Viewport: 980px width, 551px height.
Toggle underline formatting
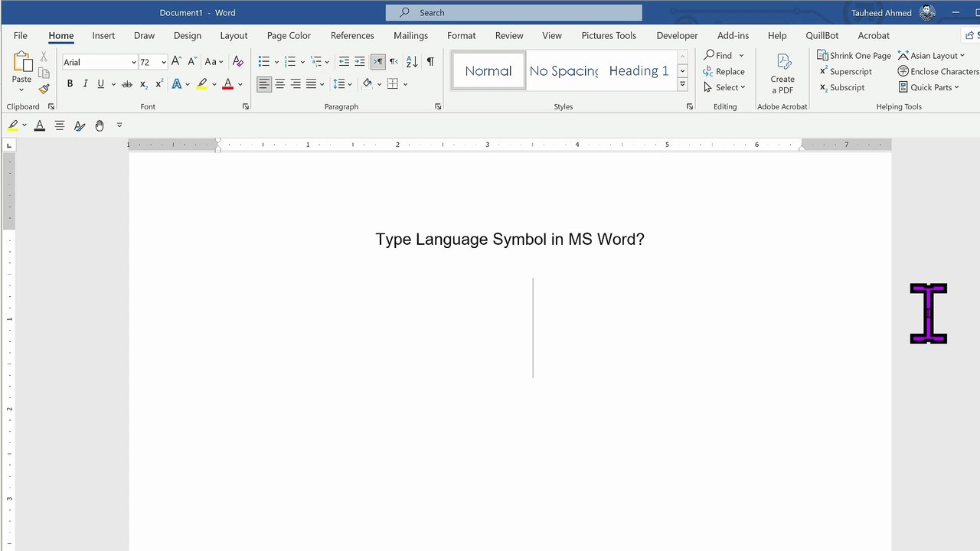(x=100, y=83)
